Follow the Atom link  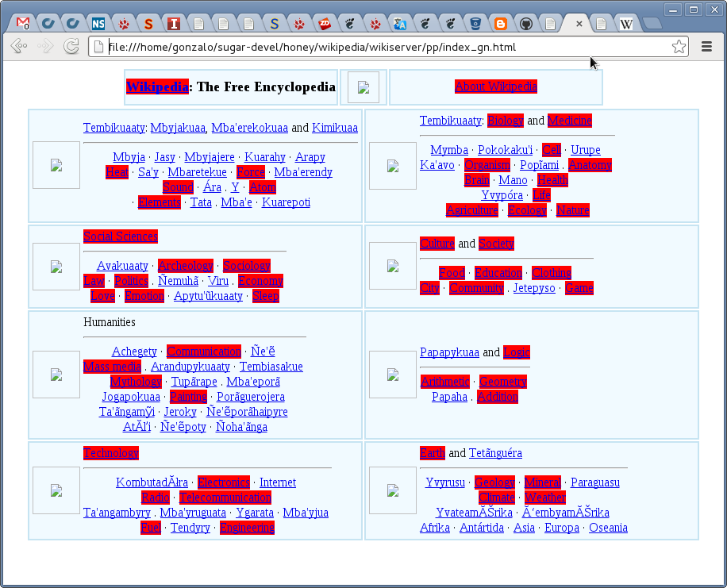[x=263, y=187]
